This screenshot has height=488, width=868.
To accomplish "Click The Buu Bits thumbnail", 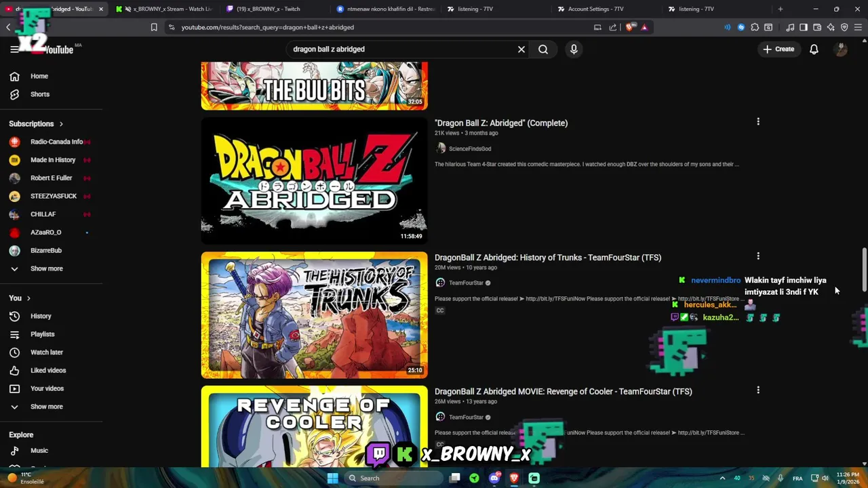I will pos(314,86).
